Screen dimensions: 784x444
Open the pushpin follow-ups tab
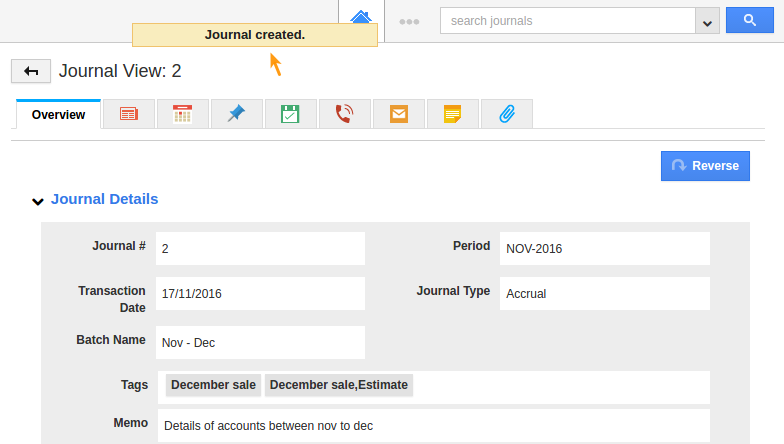click(x=236, y=114)
